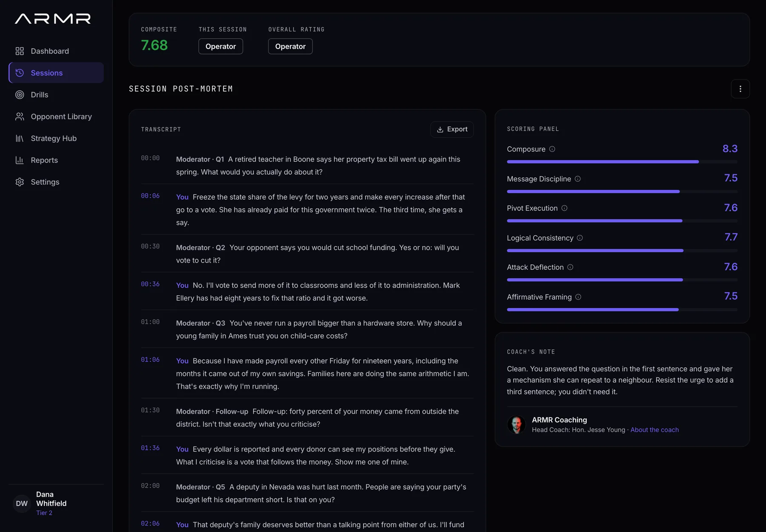Show info for Message Discipline score
766x532 pixels.
(x=577, y=179)
